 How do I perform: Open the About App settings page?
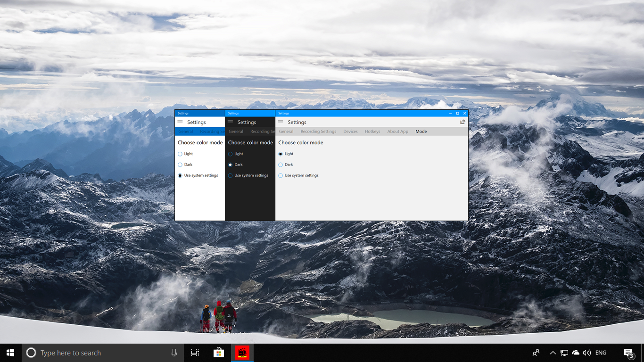point(397,132)
